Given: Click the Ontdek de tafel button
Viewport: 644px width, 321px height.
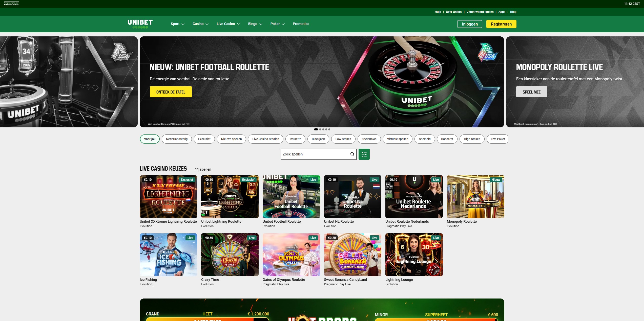Looking at the screenshot, I should point(171,92).
